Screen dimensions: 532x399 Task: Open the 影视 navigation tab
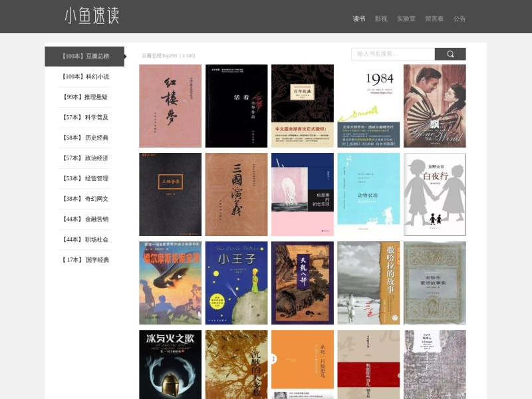(381, 19)
